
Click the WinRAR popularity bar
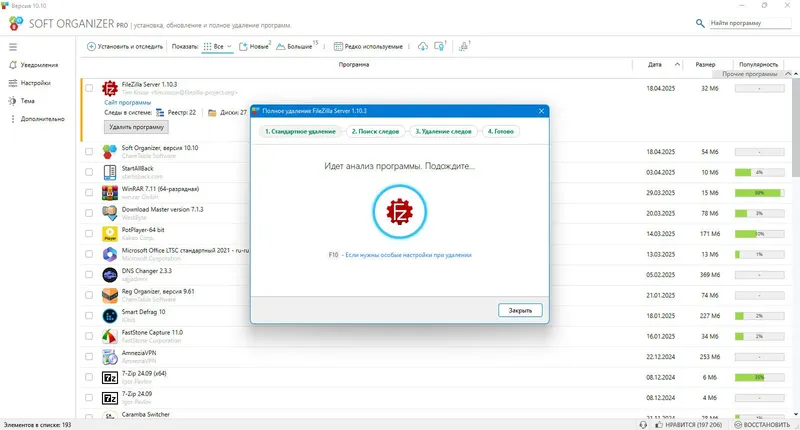click(759, 193)
